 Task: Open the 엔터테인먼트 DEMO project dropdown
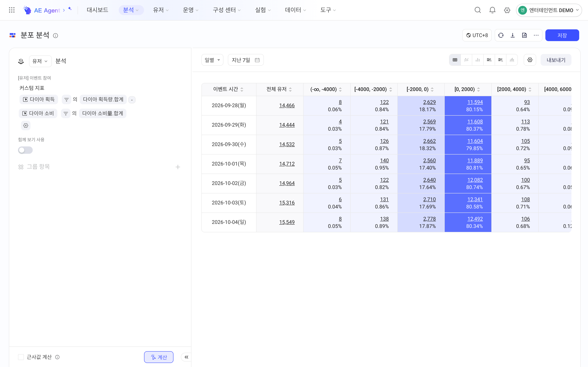[549, 10]
